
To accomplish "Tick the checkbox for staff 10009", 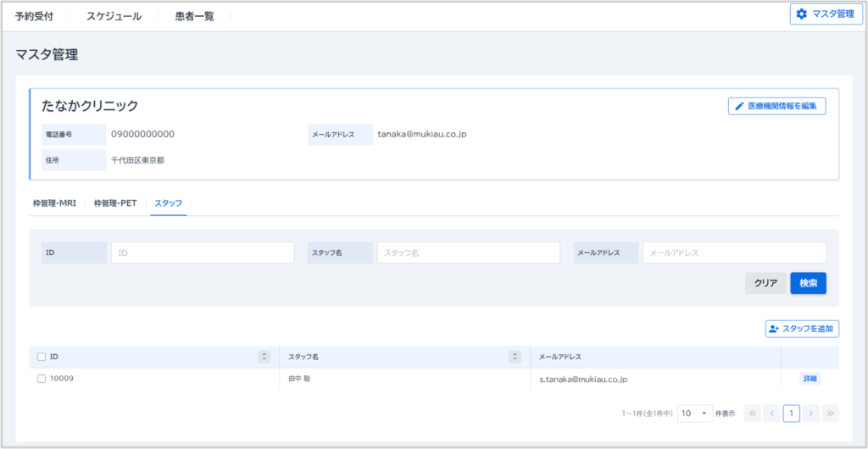I will (x=42, y=379).
